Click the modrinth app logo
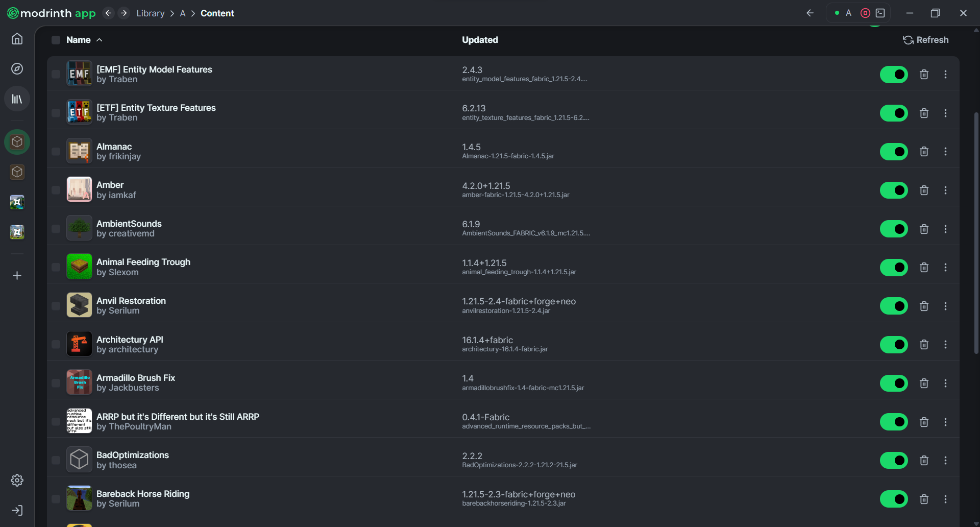Viewport: 980px width, 527px height. [x=52, y=13]
